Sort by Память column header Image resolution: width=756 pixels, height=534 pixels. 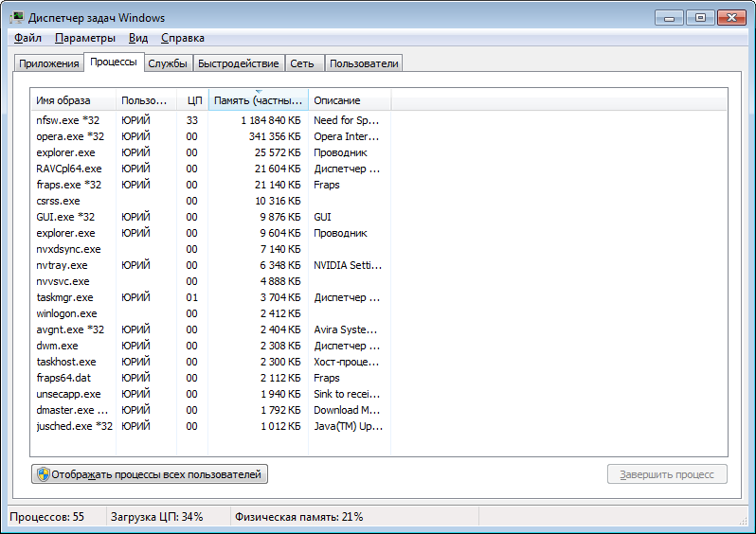[x=258, y=100]
